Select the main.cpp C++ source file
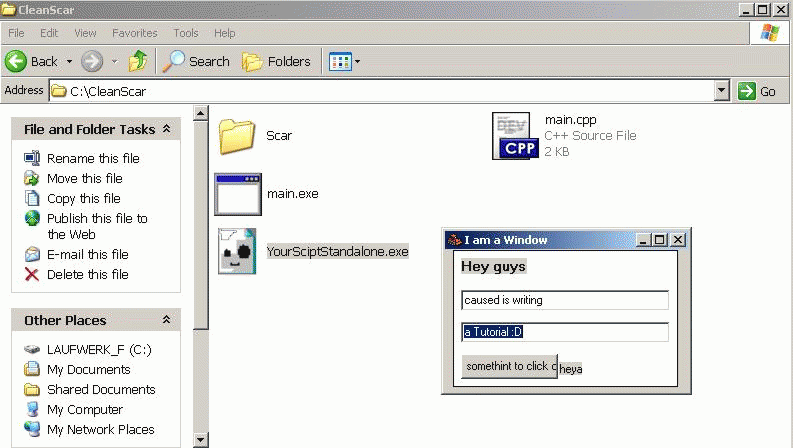This screenshot has width=793, height=448. click(516, 136)
